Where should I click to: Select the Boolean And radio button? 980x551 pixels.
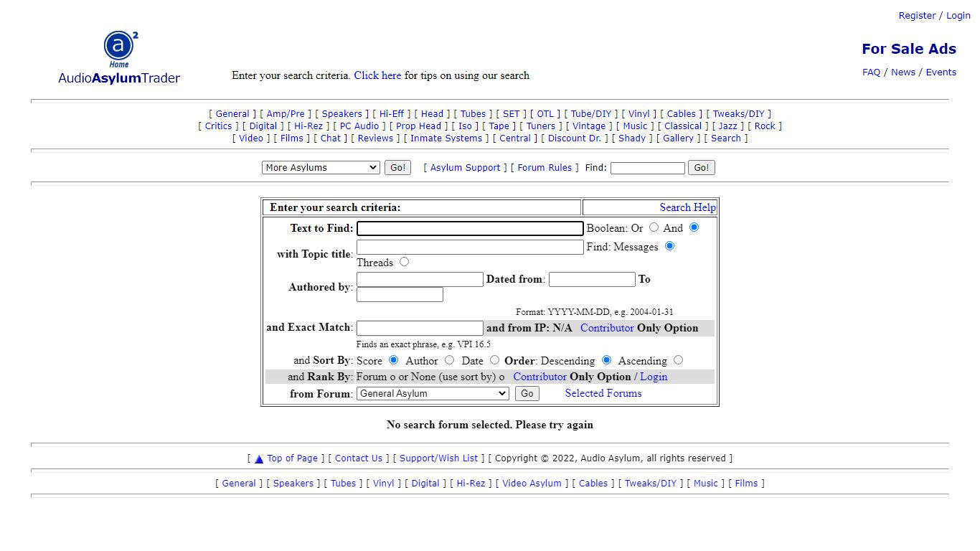[x=694, y=227]
